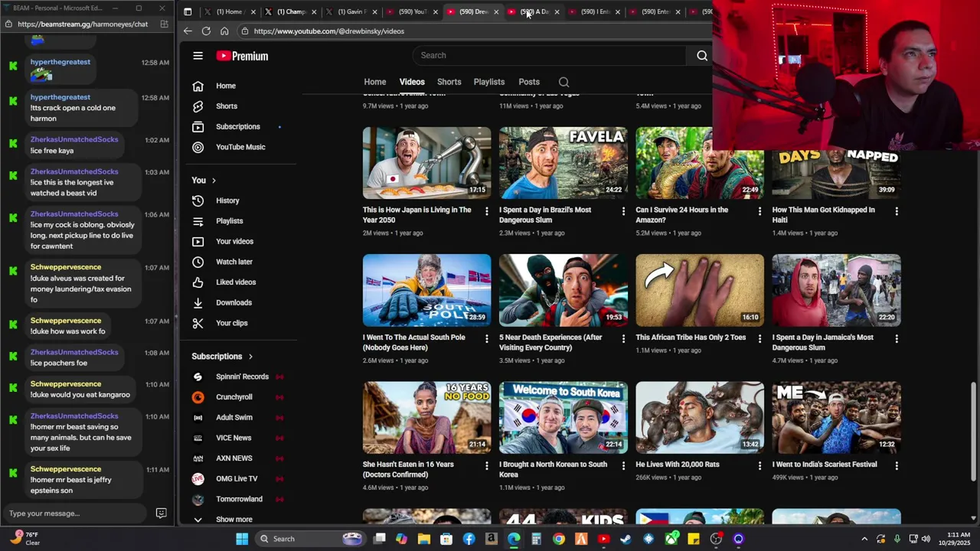
Task: Expand the You section chevron
Action: pyautogui.click(x=214, y=181)
